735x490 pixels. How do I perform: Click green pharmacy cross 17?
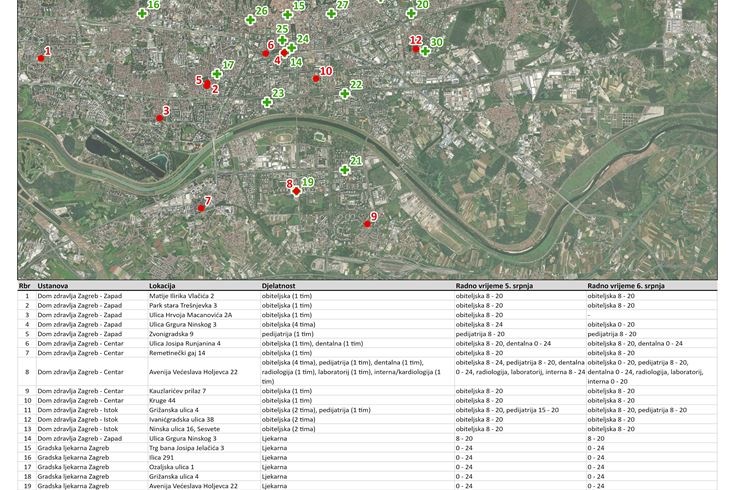216,74
